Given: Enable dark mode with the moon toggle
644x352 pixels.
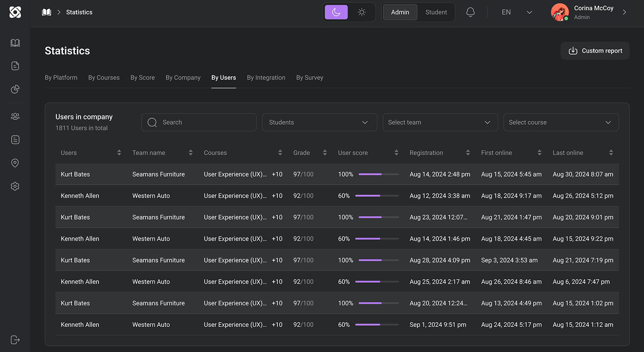Looking at the screenshot, I should pos(336,11).
